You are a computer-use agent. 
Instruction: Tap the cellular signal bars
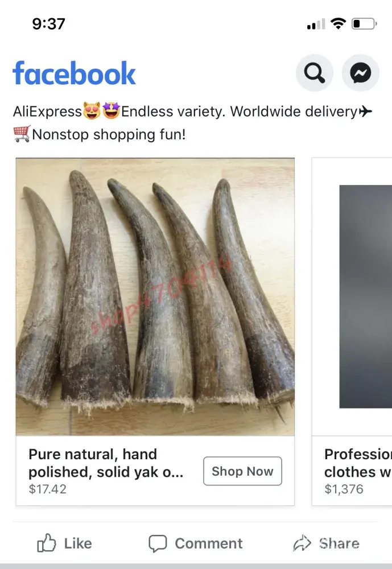coord(316,24)
